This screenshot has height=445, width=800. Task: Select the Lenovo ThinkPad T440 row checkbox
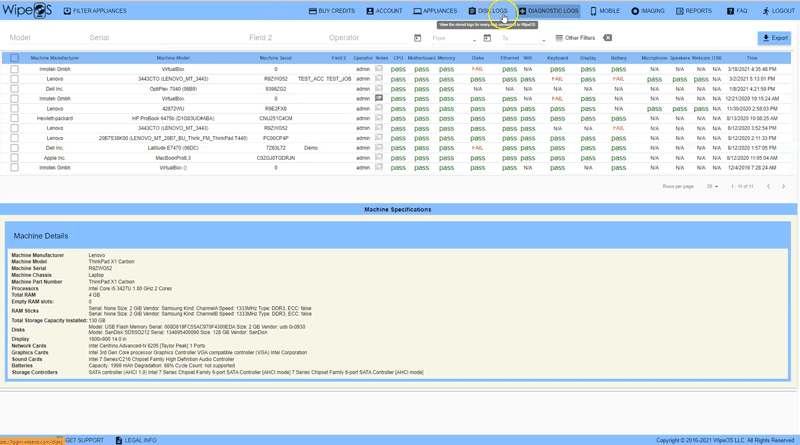14,138
